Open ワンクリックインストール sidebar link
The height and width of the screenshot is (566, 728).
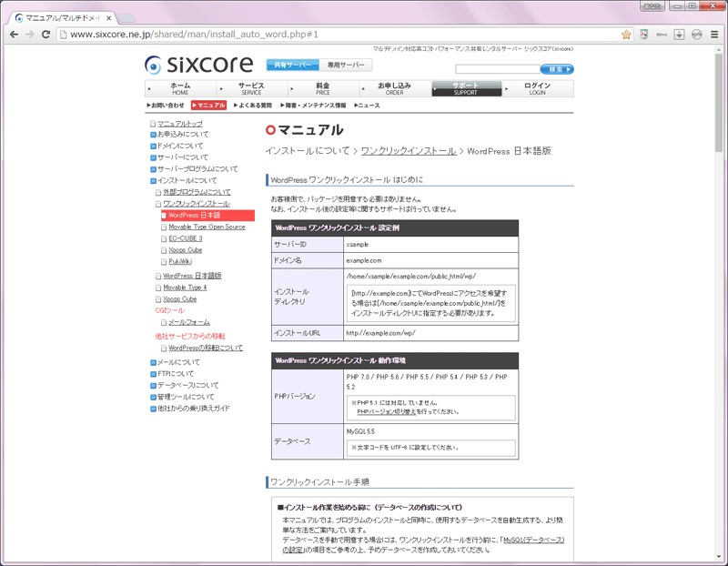coord(196,204)
